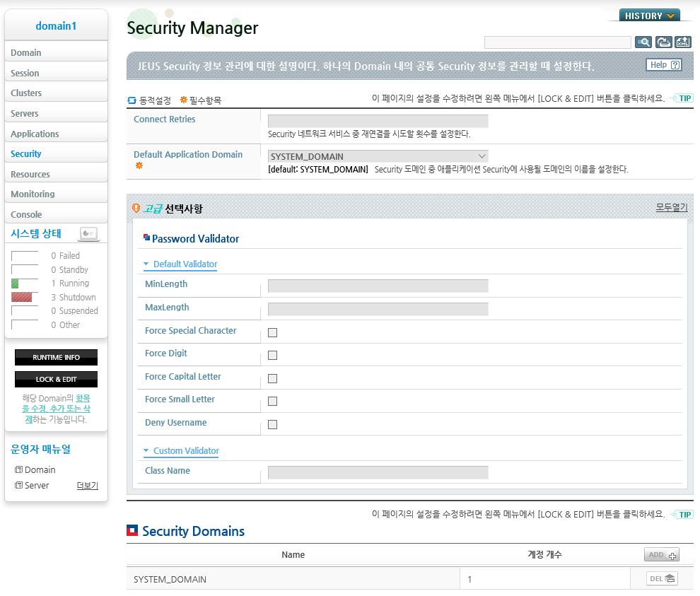This screenshot has height=596, width=700.
Task: Open the Resources menu
Action: 56,174
